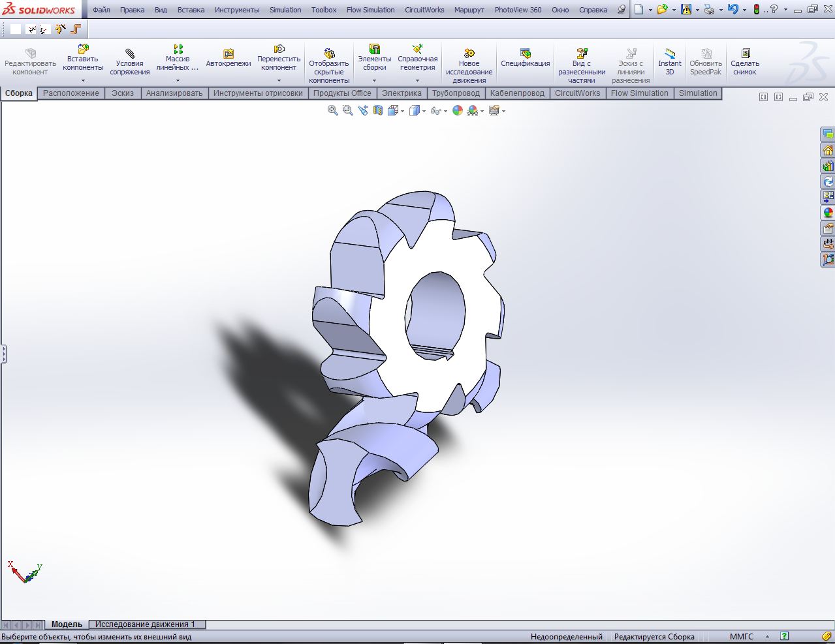Click Save icon with warning sign
This screenshot has height=644, width=835.
pyautogui.click(x=685, y=9)
